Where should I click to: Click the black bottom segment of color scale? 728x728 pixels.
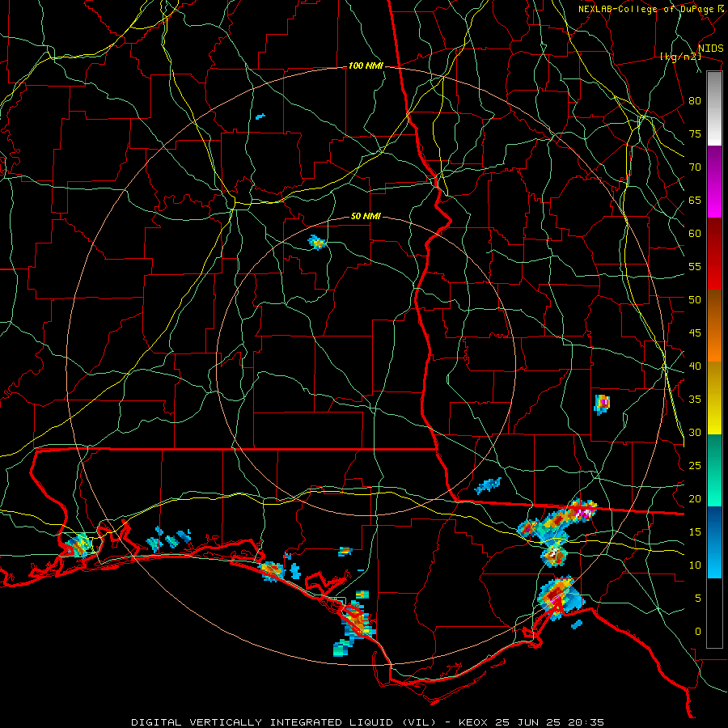[714, 613]
